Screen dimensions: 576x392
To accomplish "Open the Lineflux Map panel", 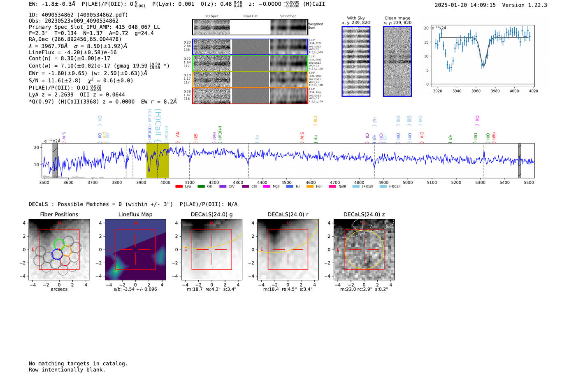I will (135, 250).
